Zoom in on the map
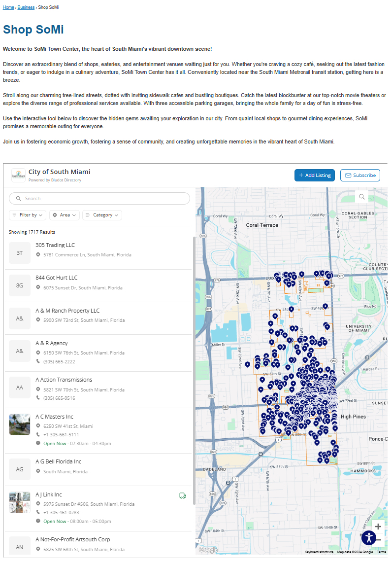Image resolution: width=392 pixels, height=564 pixels. (x=378, y=527)
